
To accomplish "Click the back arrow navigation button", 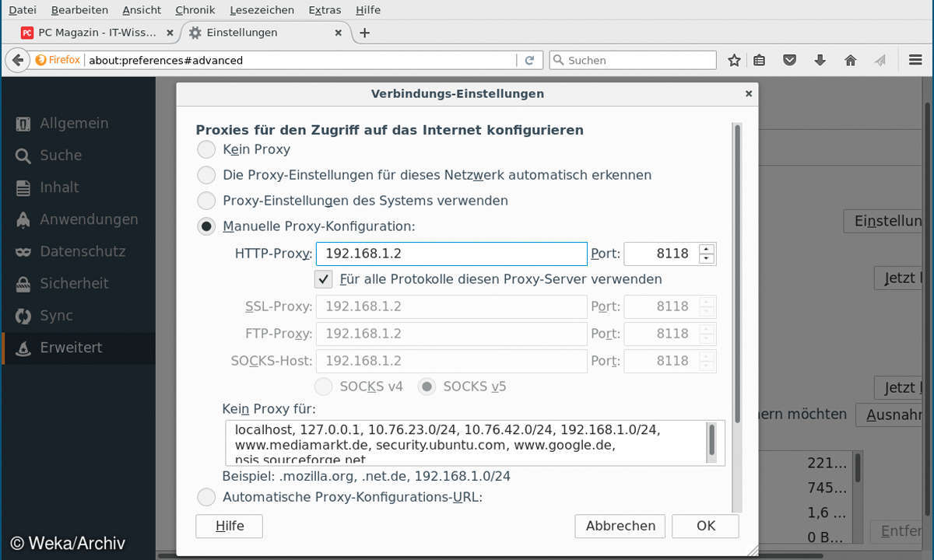I will tap(16, 60).
